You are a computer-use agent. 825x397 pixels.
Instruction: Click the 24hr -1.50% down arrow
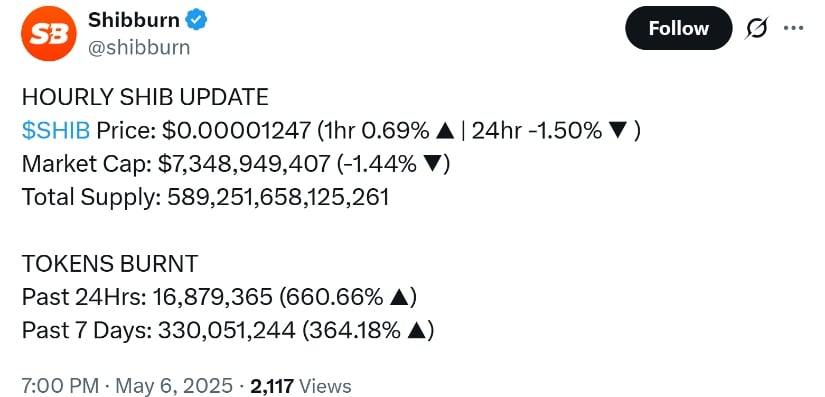click(x=618, y=131)
